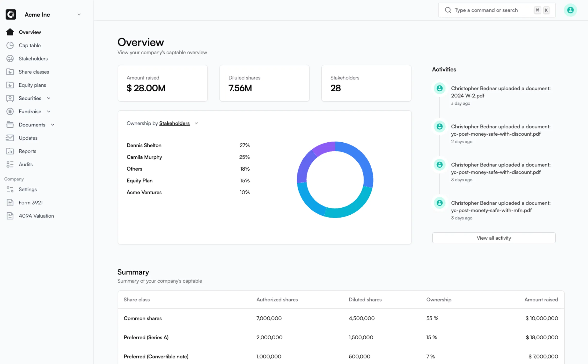Click the Form 3921 document icon

tap(10, 203)
